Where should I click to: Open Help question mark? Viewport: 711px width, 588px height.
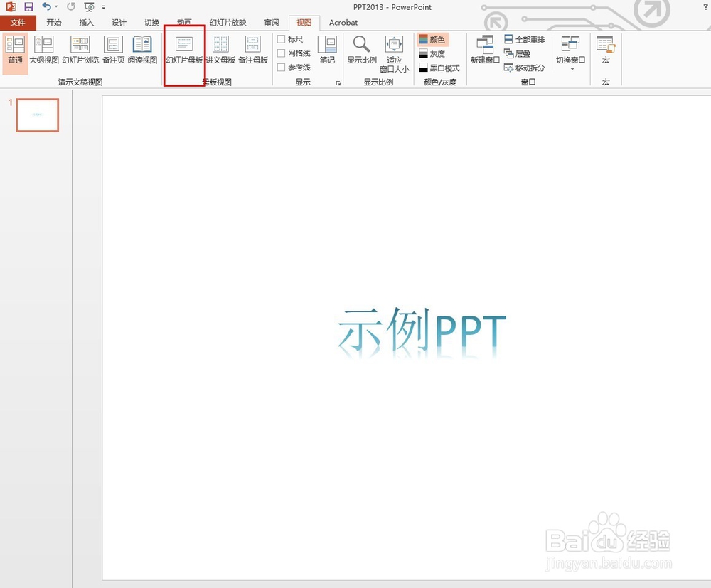click(x=705, y=7)
